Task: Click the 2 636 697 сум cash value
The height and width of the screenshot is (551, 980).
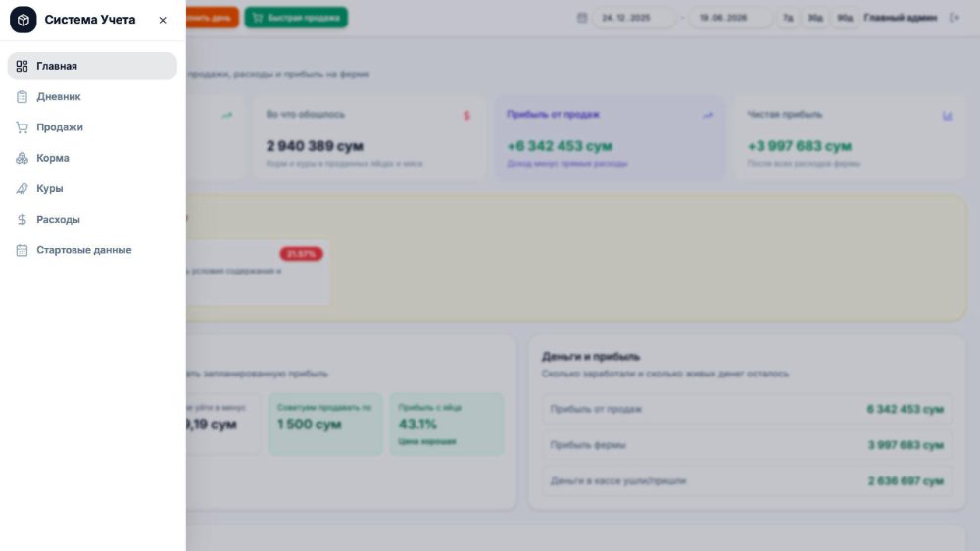Action: pos(906,481)
